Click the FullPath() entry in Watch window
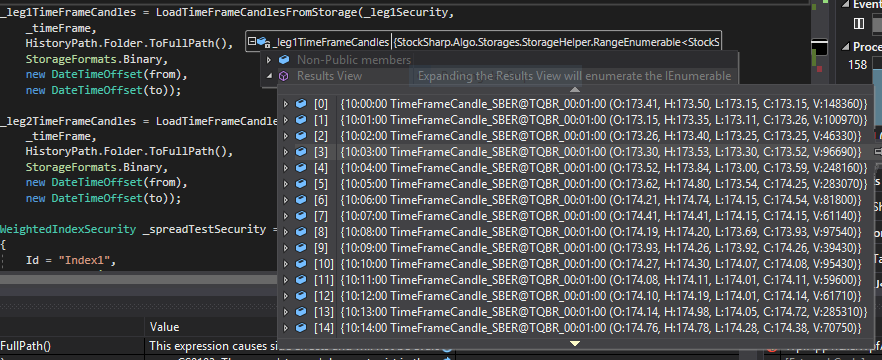Image resolution: width=882 pixels, height=360 pixels. tap(25, 346)
